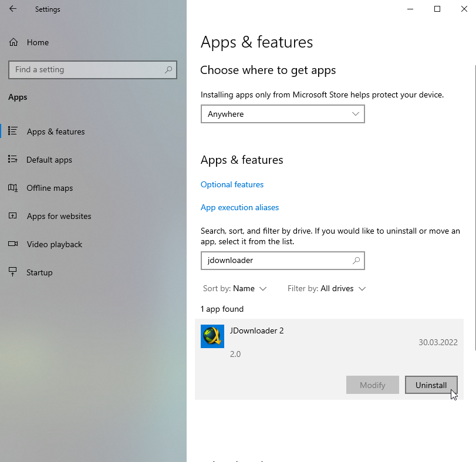Click the search icon in app search box
476x462 pixels.
[356, 260]
